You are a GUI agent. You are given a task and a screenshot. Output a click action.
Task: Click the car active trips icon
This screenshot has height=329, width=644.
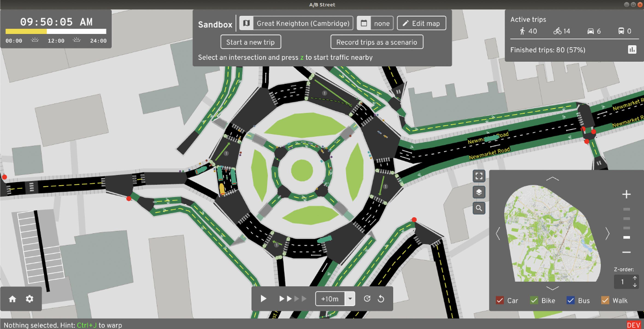(590, 31)
